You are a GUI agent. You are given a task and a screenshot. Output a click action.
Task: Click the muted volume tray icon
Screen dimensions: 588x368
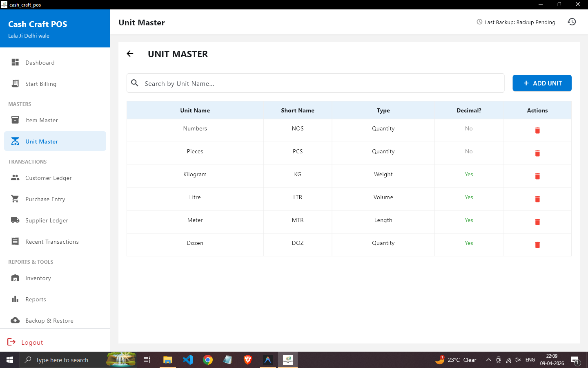click(518, 360)
